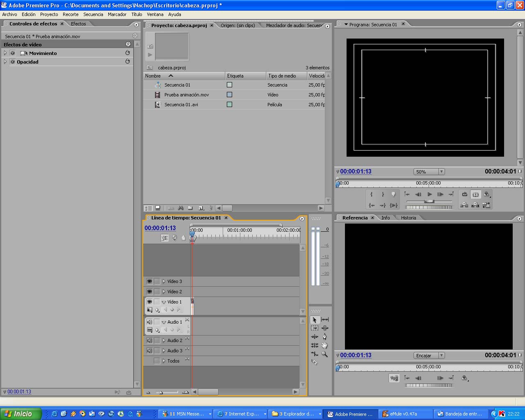Toggle the Safe Margins icon in Program monitor
Viewport: 525px width, 420px height.
(x=475, y=194)
